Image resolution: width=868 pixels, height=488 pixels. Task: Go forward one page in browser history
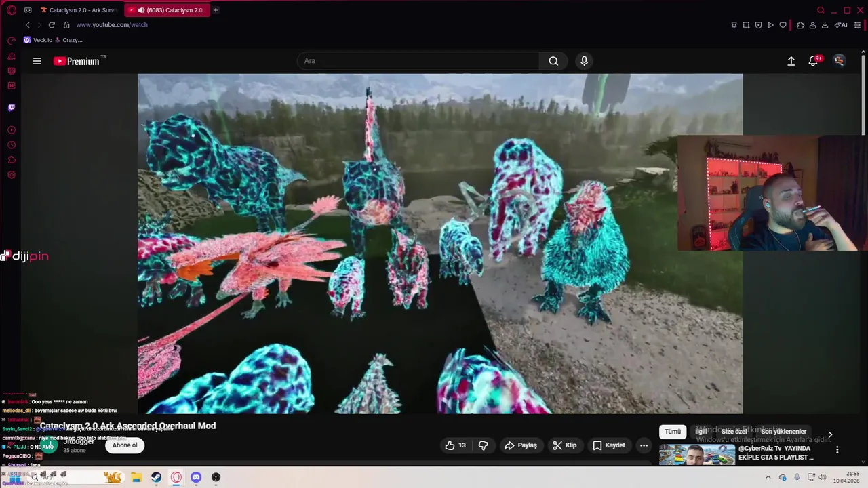pyautogui.click(x=39, y=25)
